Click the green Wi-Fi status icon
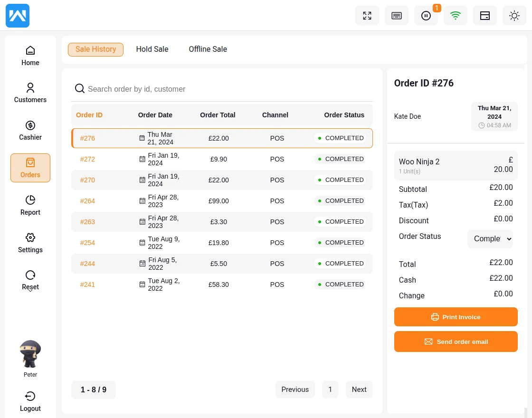Image resolution: width=532 pixels, height=418 pixels. click(x=456, y=16)
